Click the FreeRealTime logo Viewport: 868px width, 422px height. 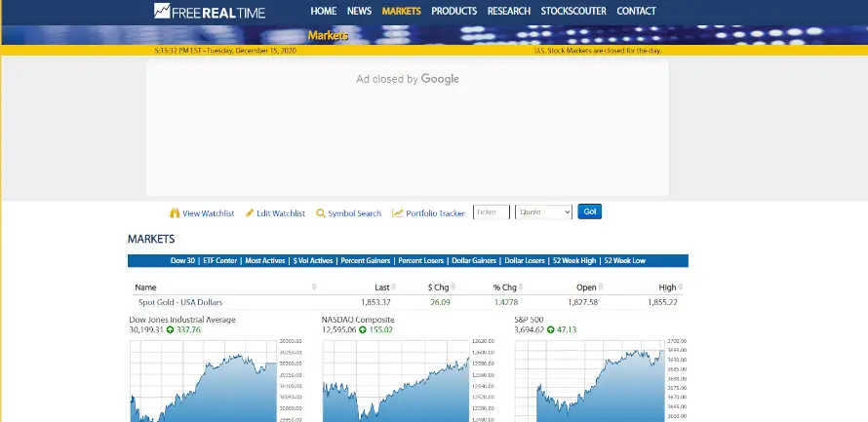(x=210, y=11)
